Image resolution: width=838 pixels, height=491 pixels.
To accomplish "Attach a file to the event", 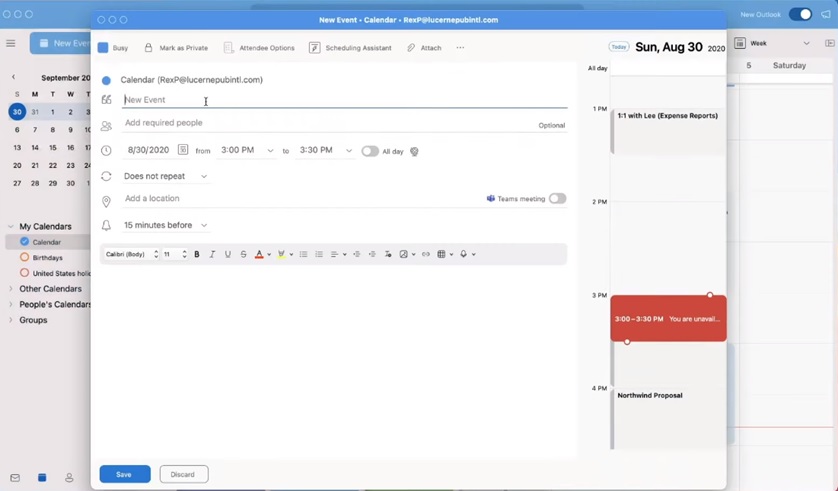I will pyautogui.click(x=424, y=48).
